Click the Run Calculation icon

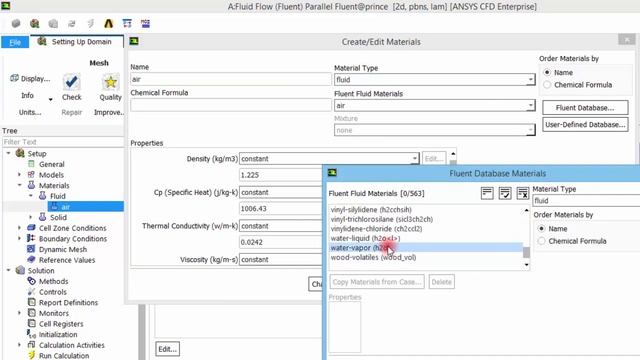point(31,355)
